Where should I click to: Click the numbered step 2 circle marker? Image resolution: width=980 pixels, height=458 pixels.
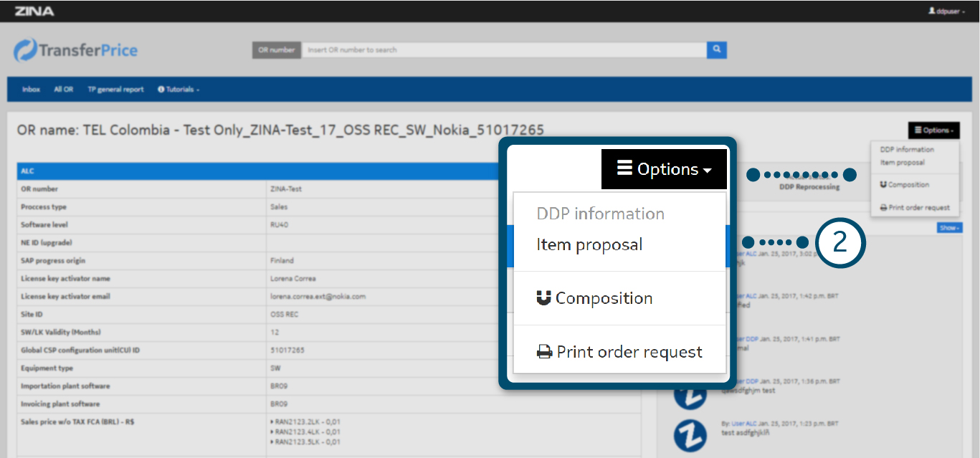click(x=840, y=242)
